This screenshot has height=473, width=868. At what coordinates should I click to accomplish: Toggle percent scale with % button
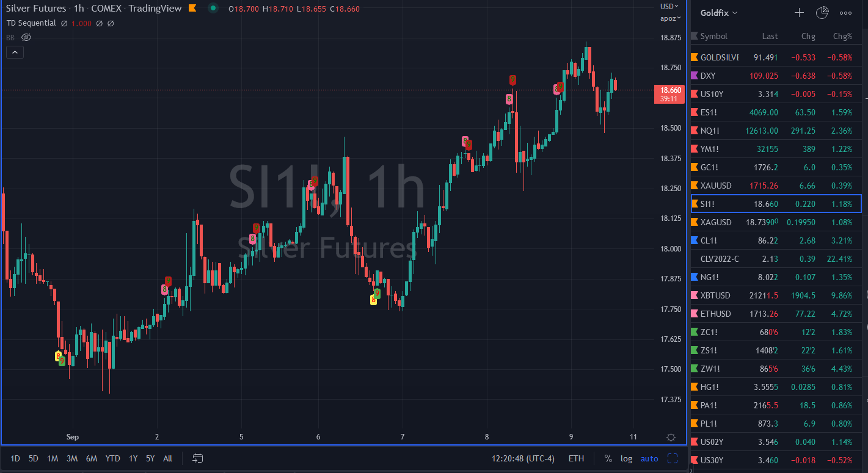[x=608, y=458]
